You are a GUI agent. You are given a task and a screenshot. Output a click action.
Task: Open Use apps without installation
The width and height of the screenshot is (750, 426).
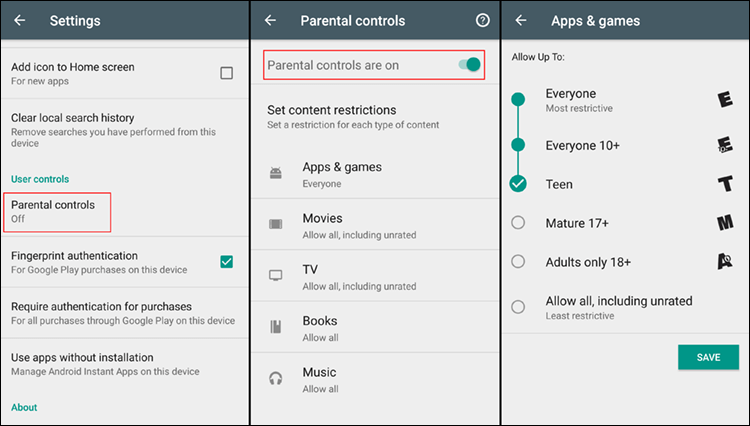(x=124, y=364)
